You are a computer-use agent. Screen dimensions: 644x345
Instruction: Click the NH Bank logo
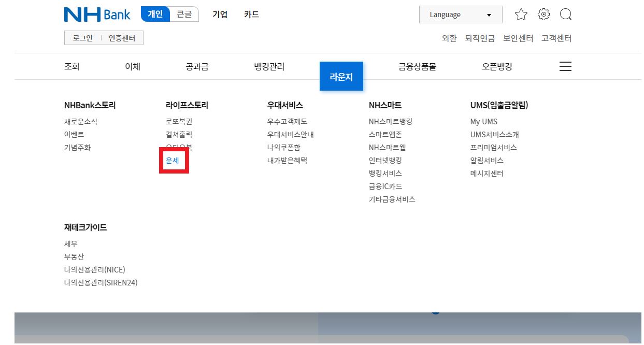click(97, 15)
